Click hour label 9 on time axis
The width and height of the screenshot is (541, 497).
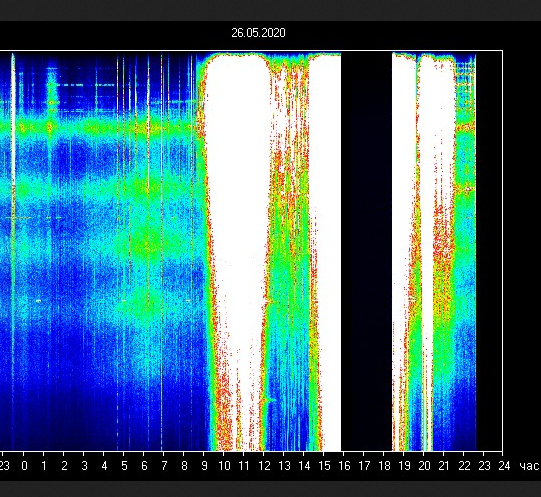[204, 466]
